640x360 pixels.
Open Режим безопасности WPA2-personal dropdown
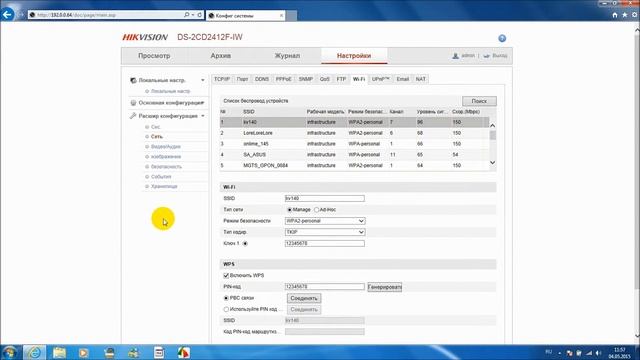tap(325, 221)
